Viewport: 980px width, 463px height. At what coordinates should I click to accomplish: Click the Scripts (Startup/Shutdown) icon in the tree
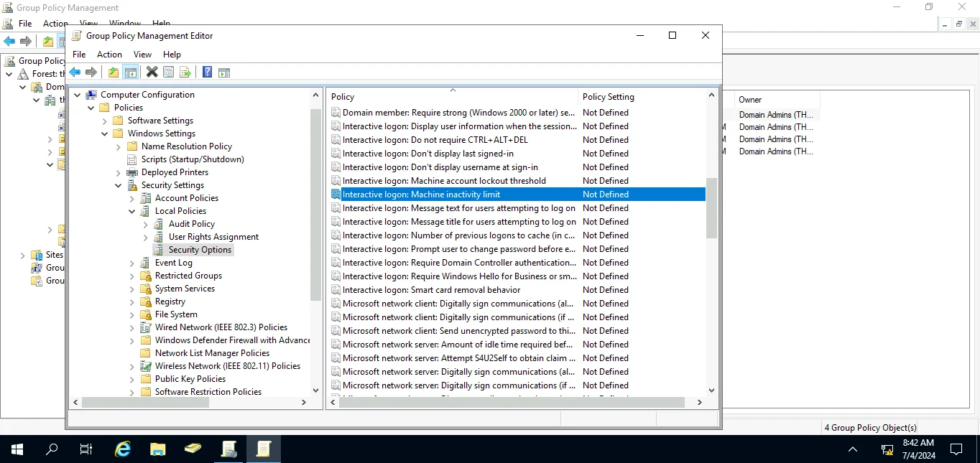click(132, 159)
